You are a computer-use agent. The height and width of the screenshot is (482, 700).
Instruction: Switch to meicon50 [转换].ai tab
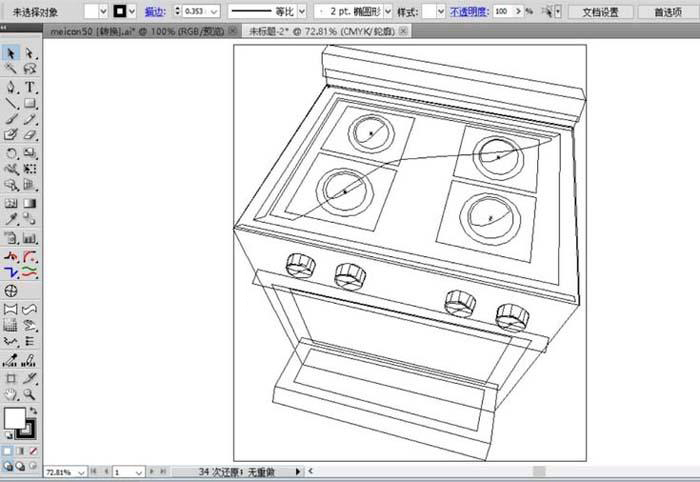pyautogui.click(x=137, y=31)
